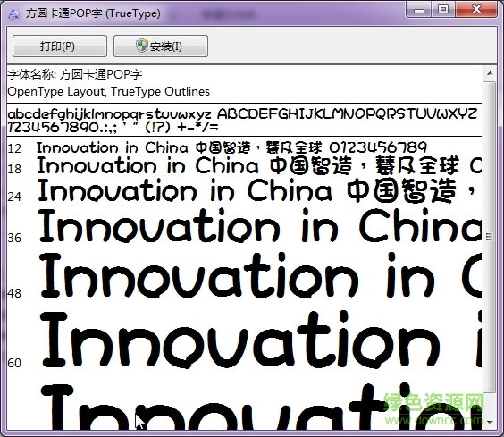The height and width of the screenshot is (437, 504).
Task: Click the 打印(P) print button
Action: 60,46
